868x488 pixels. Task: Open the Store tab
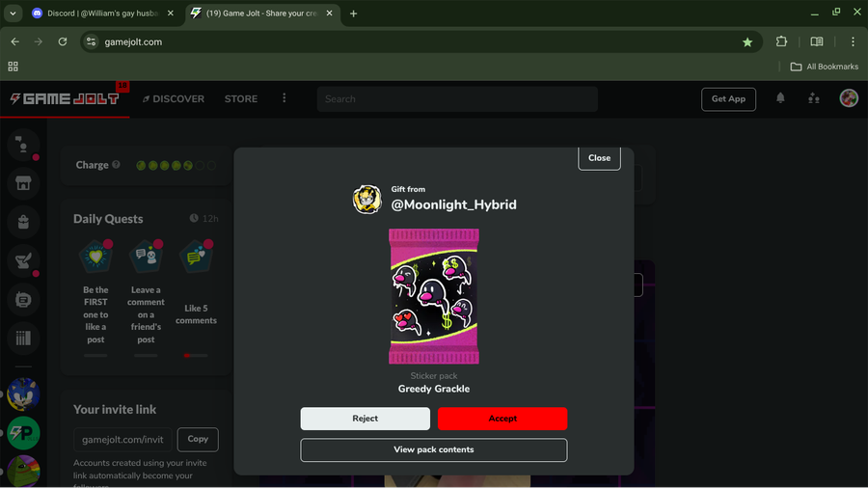[241, 99]
